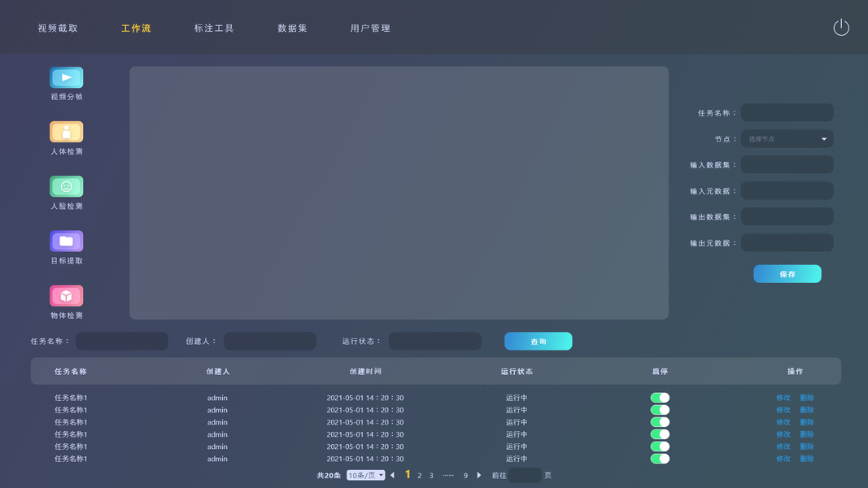This screenshot has height=488, width=868.
Task: Click the 操作 column header
Action: point(795,371)
